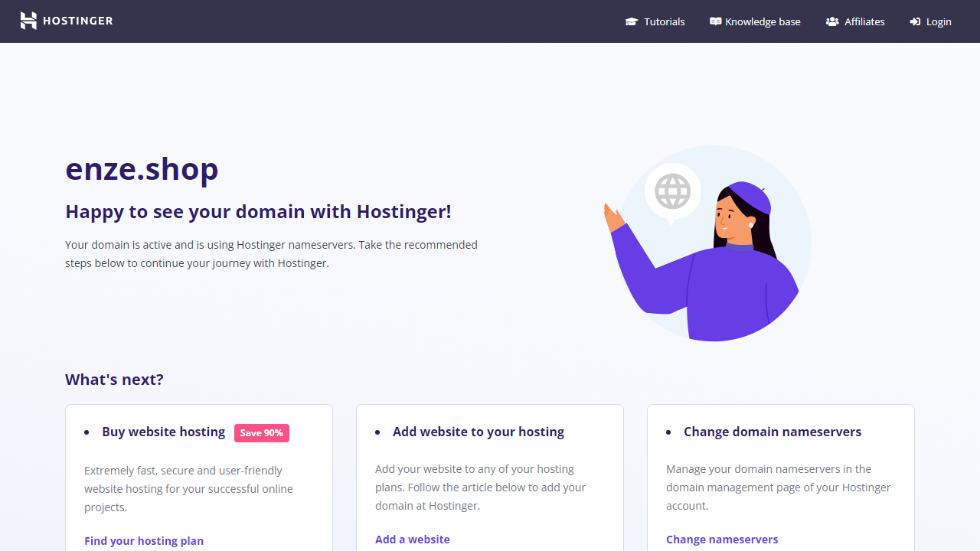Viewport: 980px width, 551px height.
Task: Click the Save 90% badge
Action: 262,433
